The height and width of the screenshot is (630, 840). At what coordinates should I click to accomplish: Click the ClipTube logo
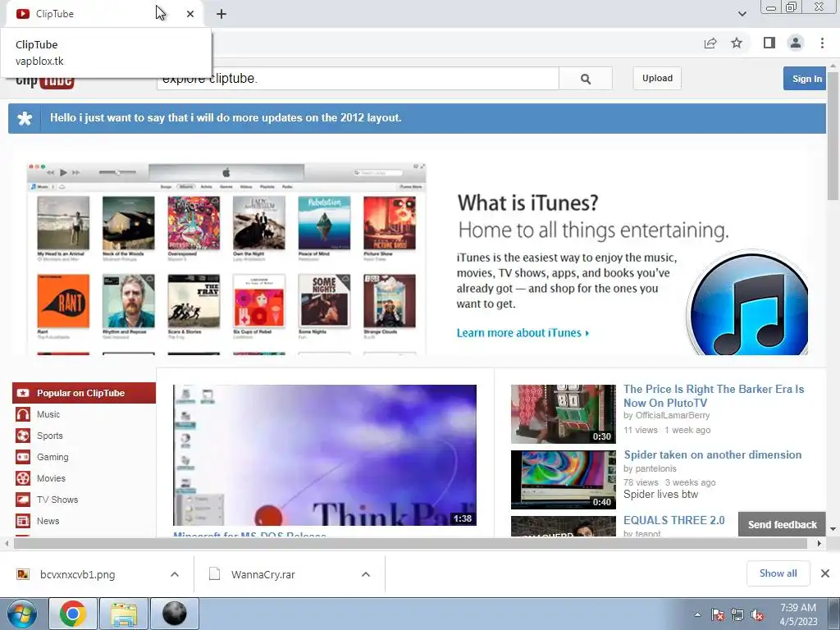[45, 82]
